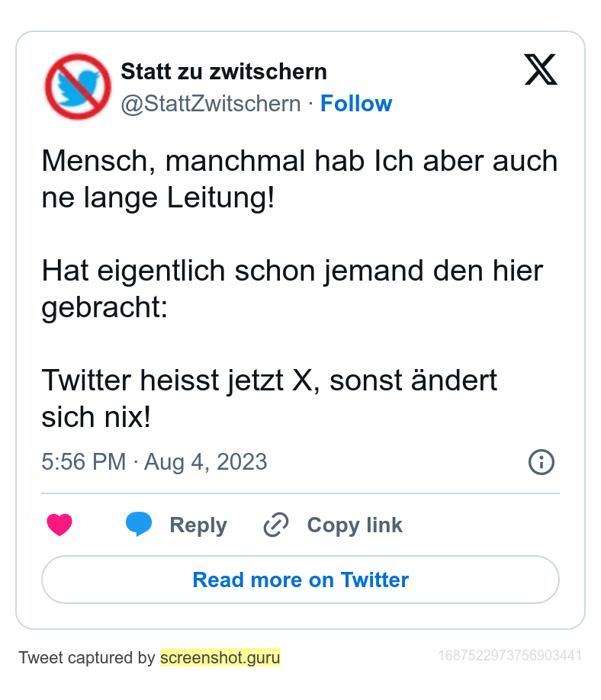Click the chain link icon
The height and width of the screenshot is (700, 601).
tap(275, 525)
